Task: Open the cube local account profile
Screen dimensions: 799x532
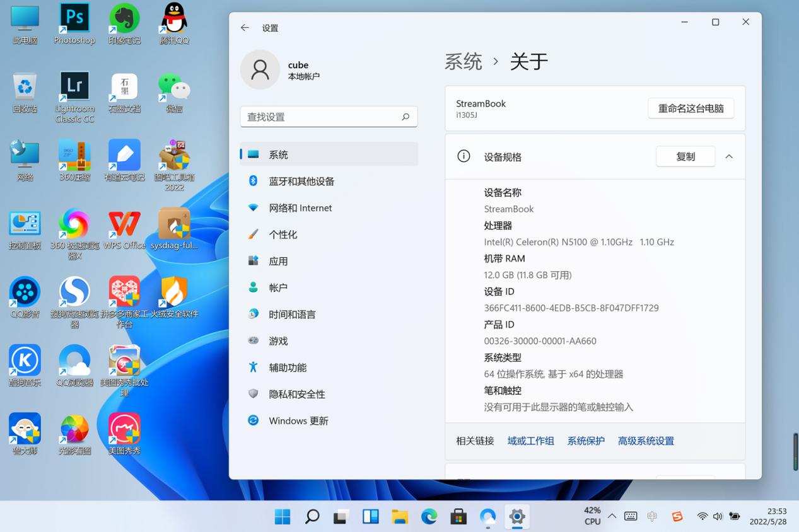Action: tap(281, 69)
